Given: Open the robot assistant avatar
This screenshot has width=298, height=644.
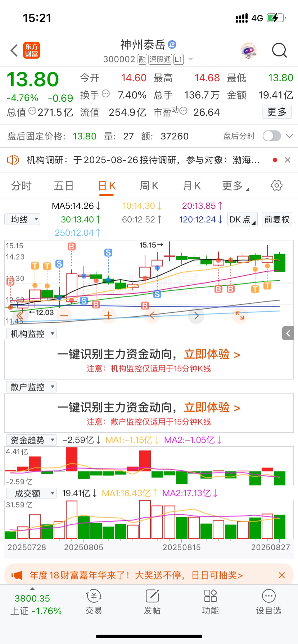Looking at the screenshot, I should click(x=248, y=51).
